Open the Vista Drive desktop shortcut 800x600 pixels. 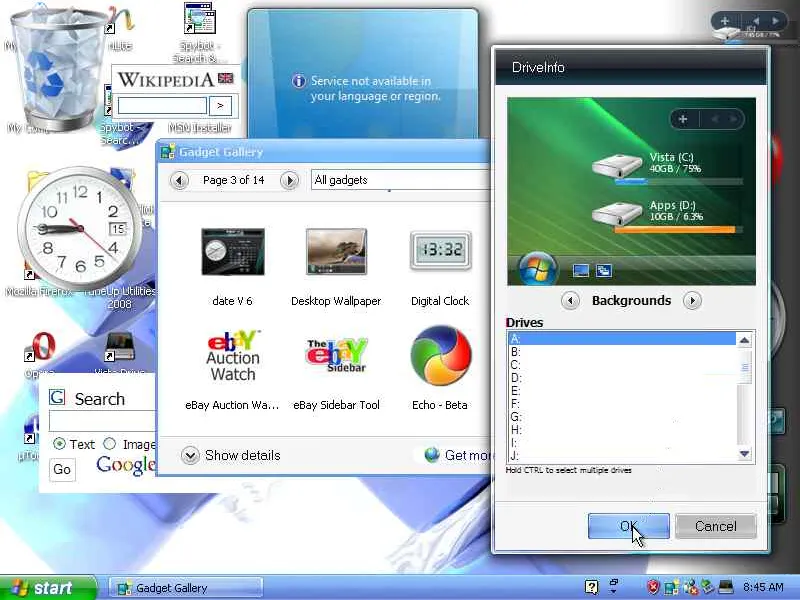point(119,352)
